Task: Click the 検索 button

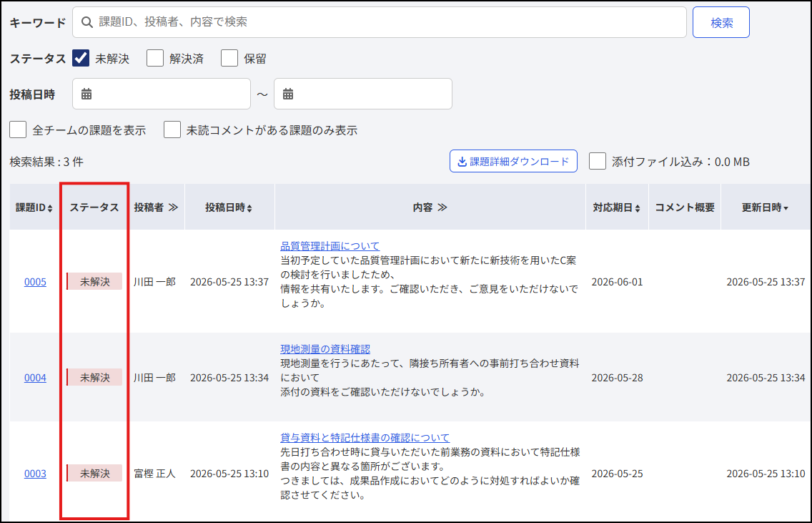Action: click(721, 22)
